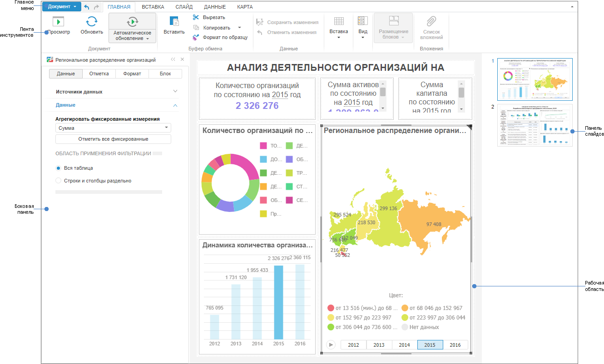Click the Просмотр (Preview) icon

pyautogui.click(x=59, y=22)
